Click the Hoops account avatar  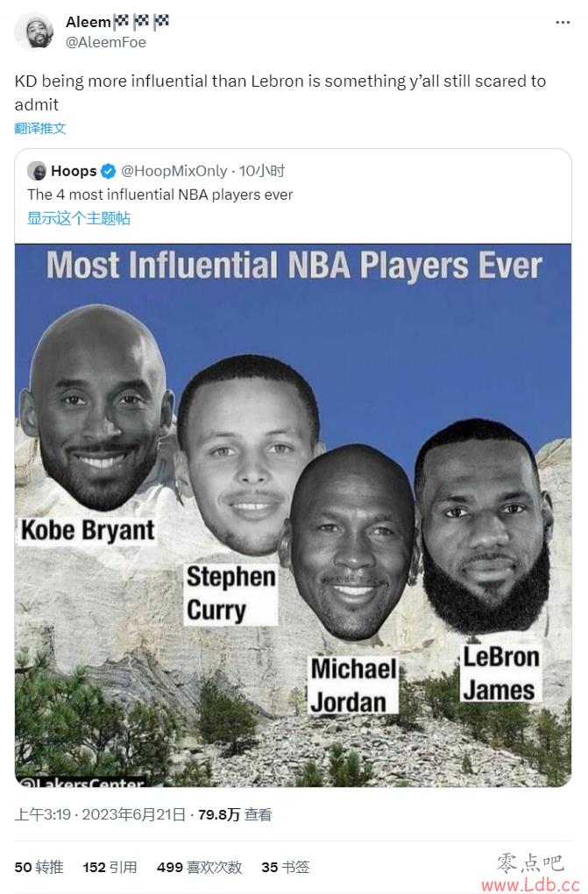click(x=37, y=171)
